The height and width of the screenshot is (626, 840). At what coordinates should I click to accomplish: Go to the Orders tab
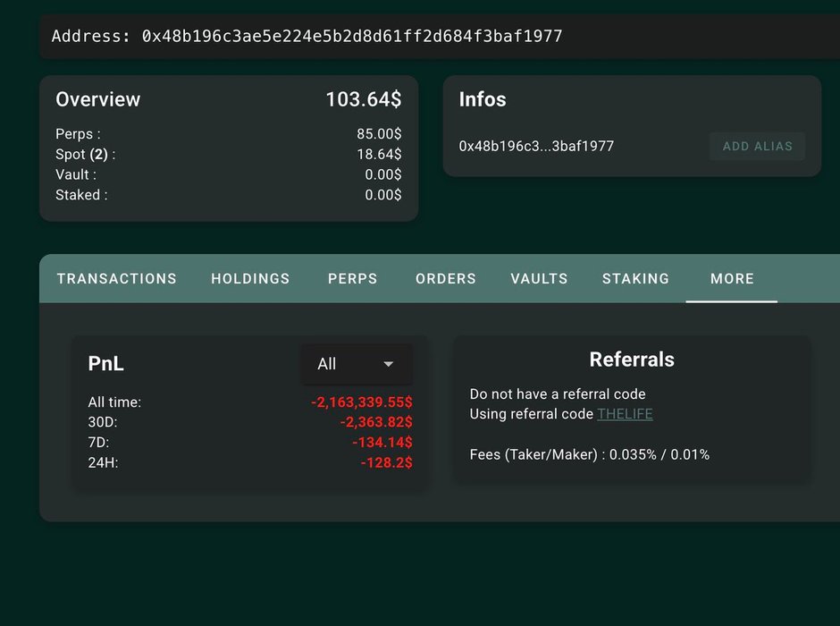click(x=446, y=279)
